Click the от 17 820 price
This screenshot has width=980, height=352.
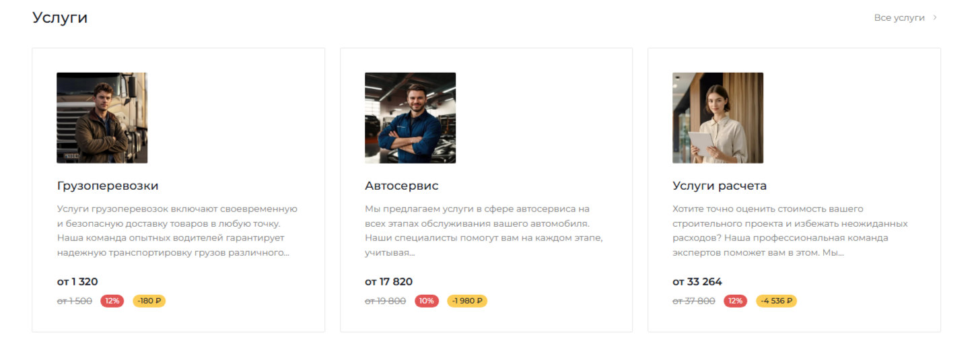coord(388,281)
